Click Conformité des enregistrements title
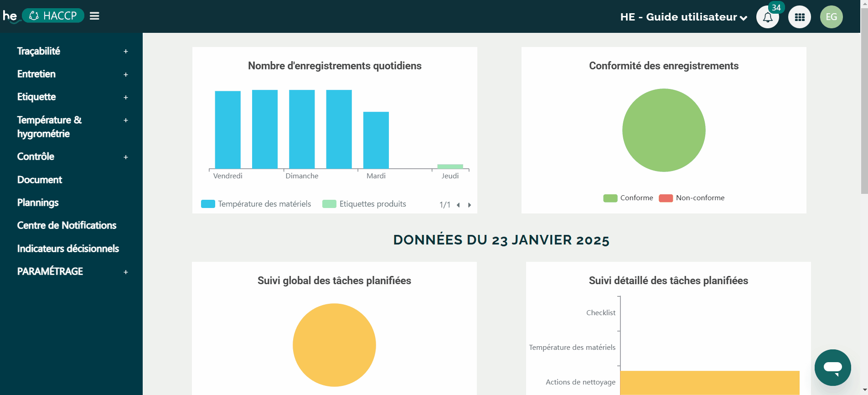Screen dimensions: 868x395 [664, 66]
